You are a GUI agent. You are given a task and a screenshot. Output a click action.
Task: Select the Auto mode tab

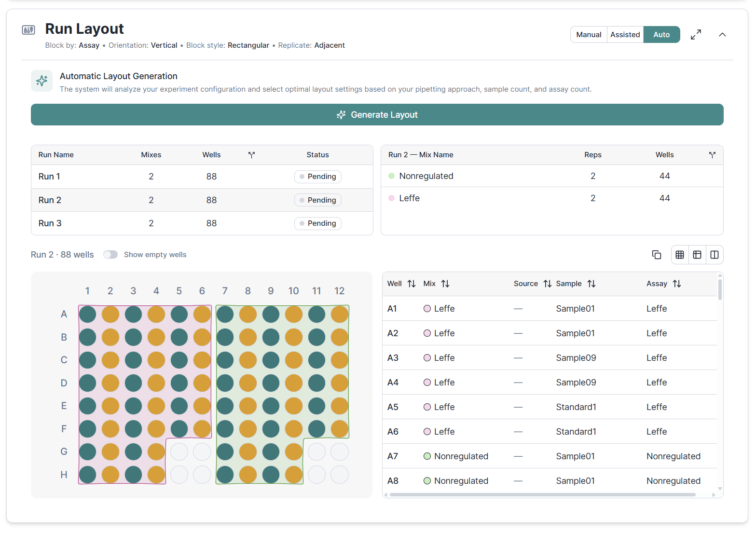pyautogui.click(x=661, y=34)
